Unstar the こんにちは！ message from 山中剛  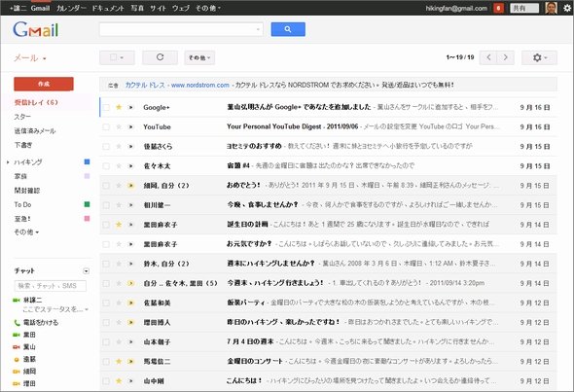119,381
